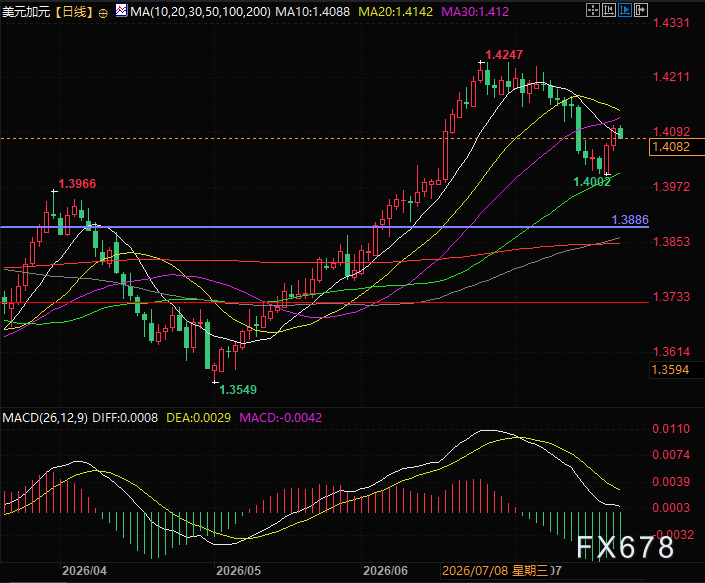Click the panel export arrow icon
The width and height of the screenshot is (705, 583).
pyautogui.click(x=641, y=10)
